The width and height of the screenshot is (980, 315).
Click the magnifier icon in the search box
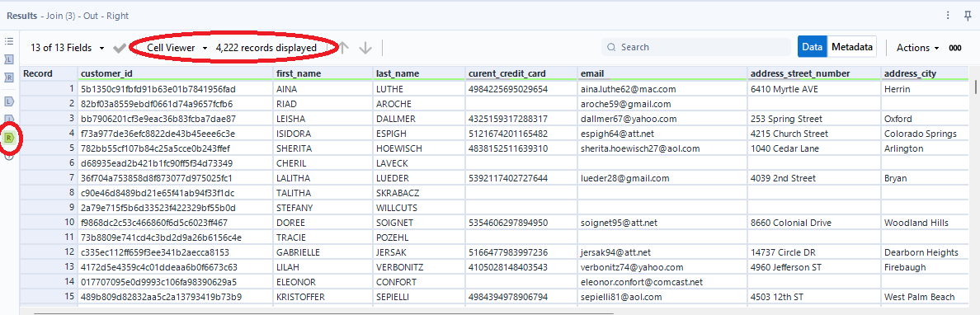pyautogui.click(x=610, y=48)
